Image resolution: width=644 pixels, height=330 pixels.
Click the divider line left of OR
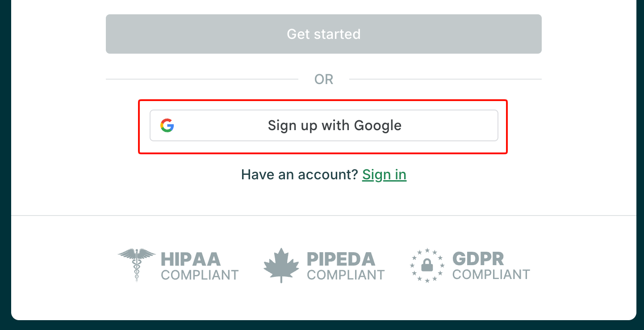click(201, 79)
